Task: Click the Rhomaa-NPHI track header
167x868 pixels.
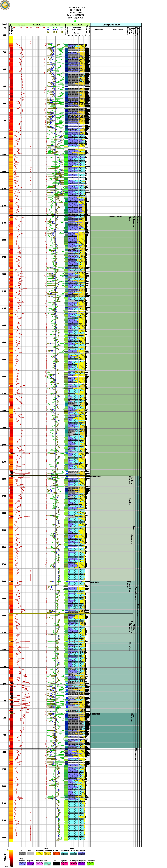Action: tap(77, 25)
